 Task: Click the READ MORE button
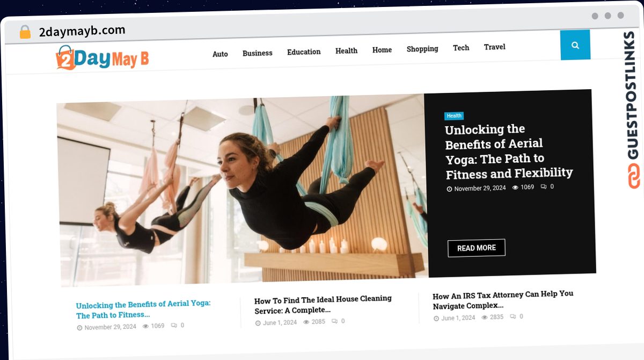[x=477, y=248]
